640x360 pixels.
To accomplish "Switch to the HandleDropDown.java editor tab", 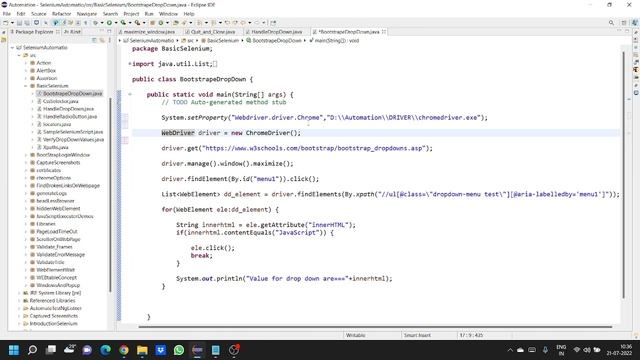I will coord(277,31).
